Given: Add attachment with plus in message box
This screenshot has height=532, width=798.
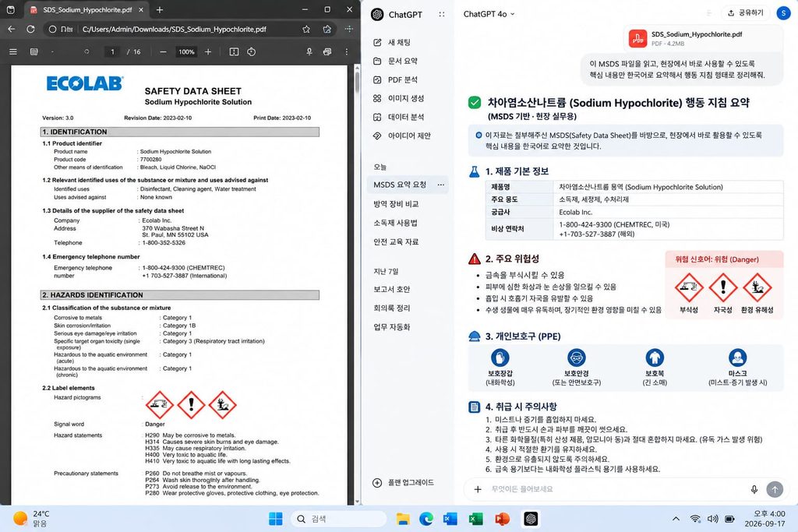Looking at the screenshot, I should (x=478, y=489).
